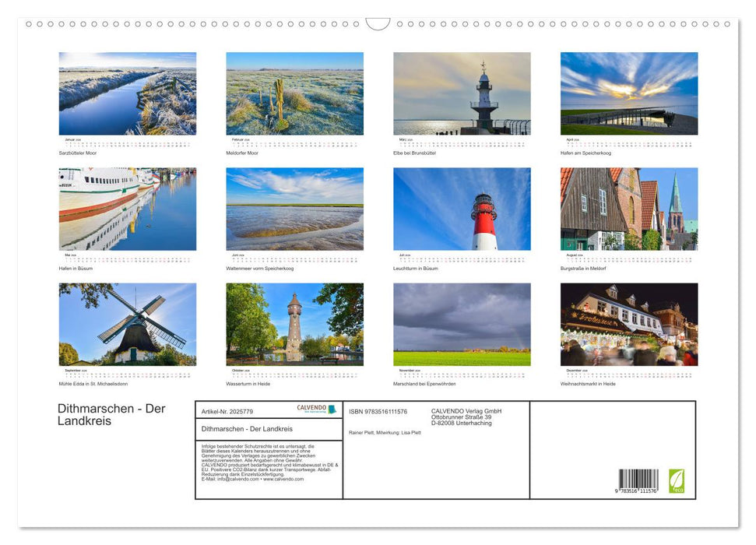Click the ISBN barcode
This screenshot has width=756, height=545.
638,480
